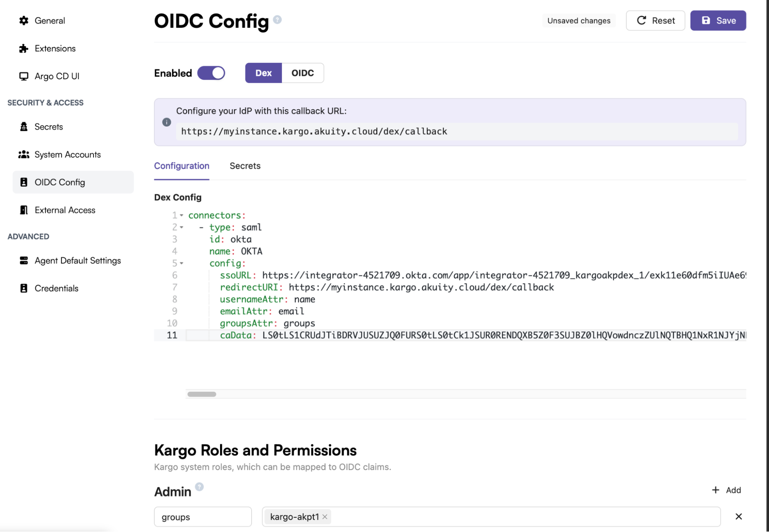Click the caData line 11 in editor
The image size is (769, 532).
[465, 335]
